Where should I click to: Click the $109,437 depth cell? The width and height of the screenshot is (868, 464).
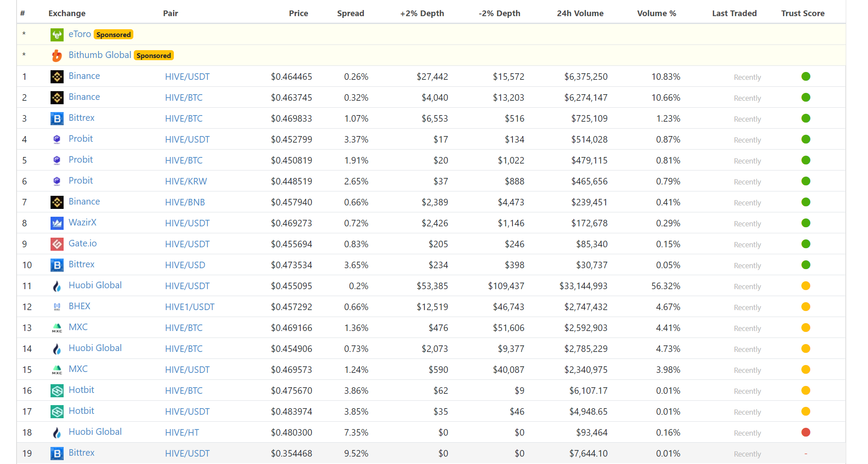[506, 286]
